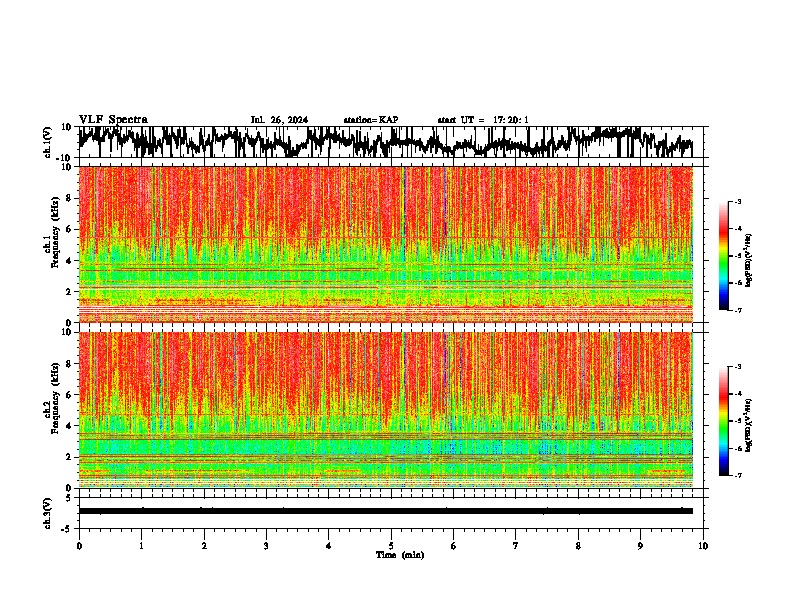
Task: Click the "VLF Spectra" plot title
Action: (113, 119)
